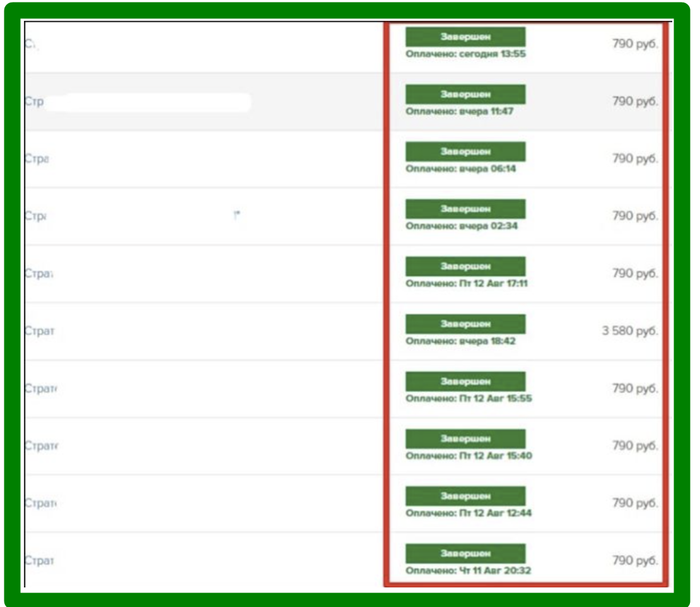Open order link in Пт 12 Авг 15:55 row
This screenshot has width=700, height=607.
(x=41, y=389)
